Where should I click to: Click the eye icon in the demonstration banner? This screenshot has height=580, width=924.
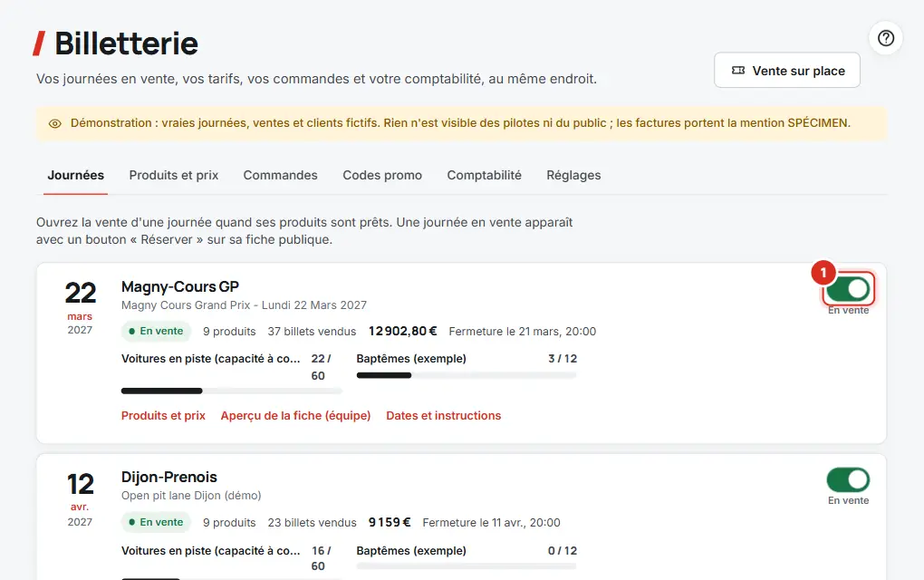point(54,123)
